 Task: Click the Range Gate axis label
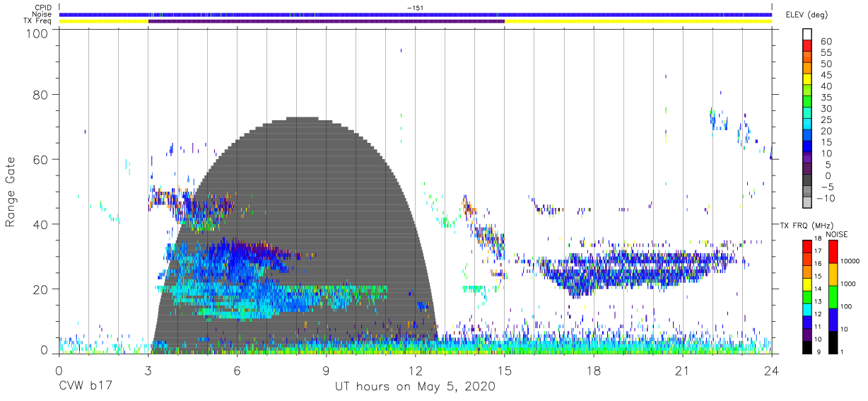coord(11,192)
